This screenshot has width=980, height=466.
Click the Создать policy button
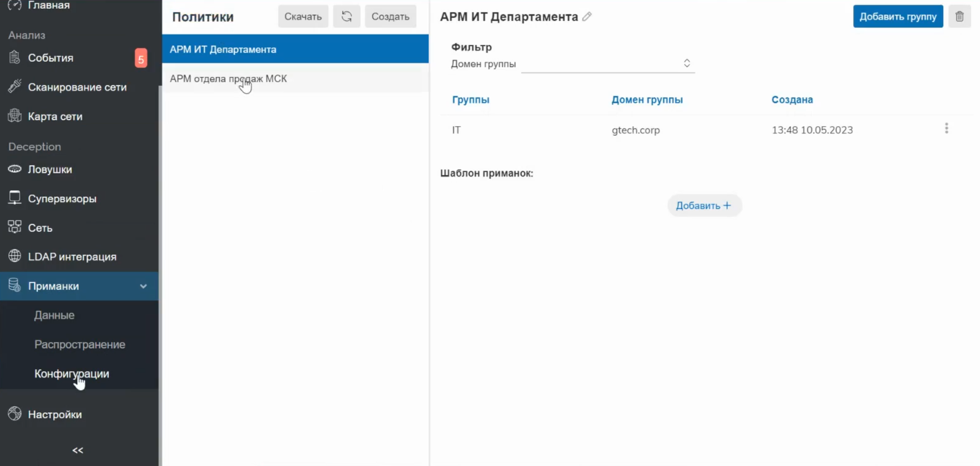pyautogui.click(x=390, y=16)
